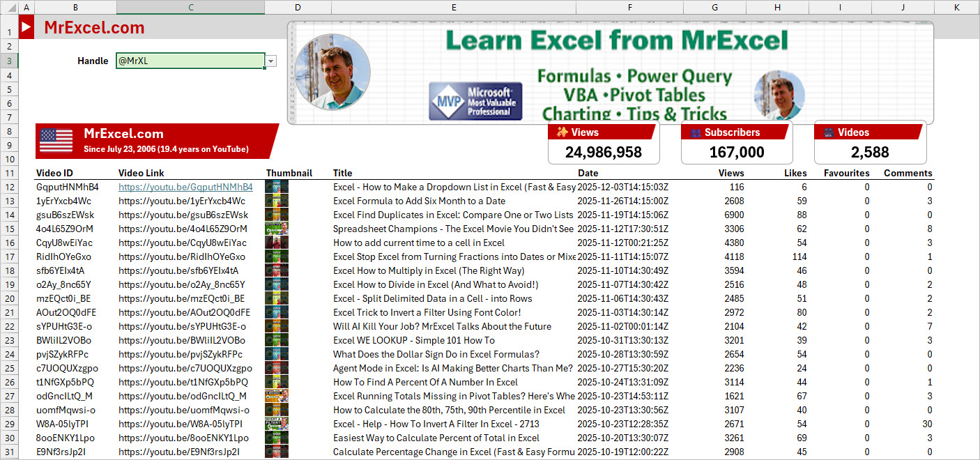The image size is (980, 460).
Task: Open link https://youtu.be/4o4L65Z9OrM
Action: [183, 229]
